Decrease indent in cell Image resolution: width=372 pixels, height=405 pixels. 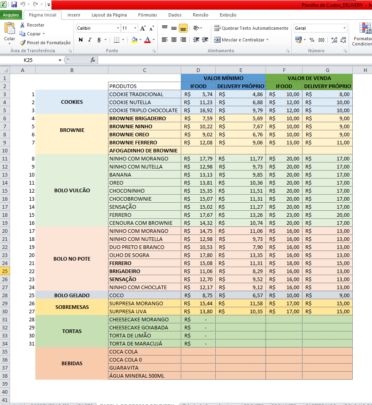(x=196, y=40)
